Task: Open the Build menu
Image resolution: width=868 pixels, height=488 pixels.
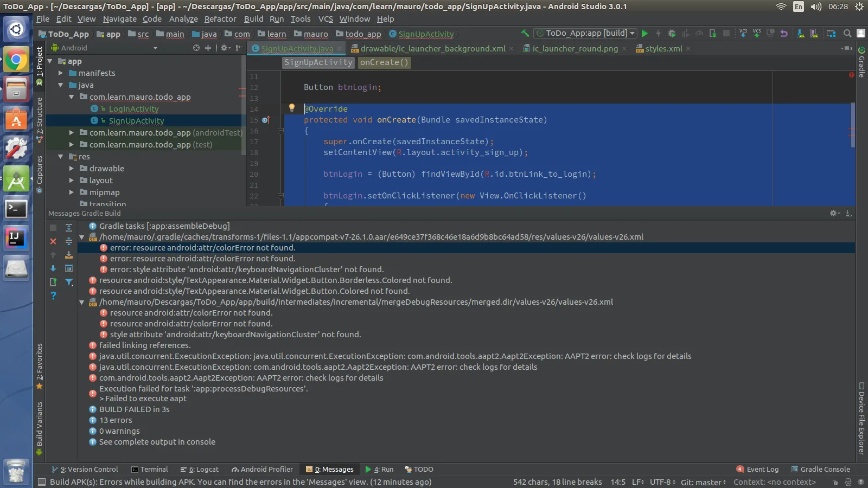Action: pos(253,19)
